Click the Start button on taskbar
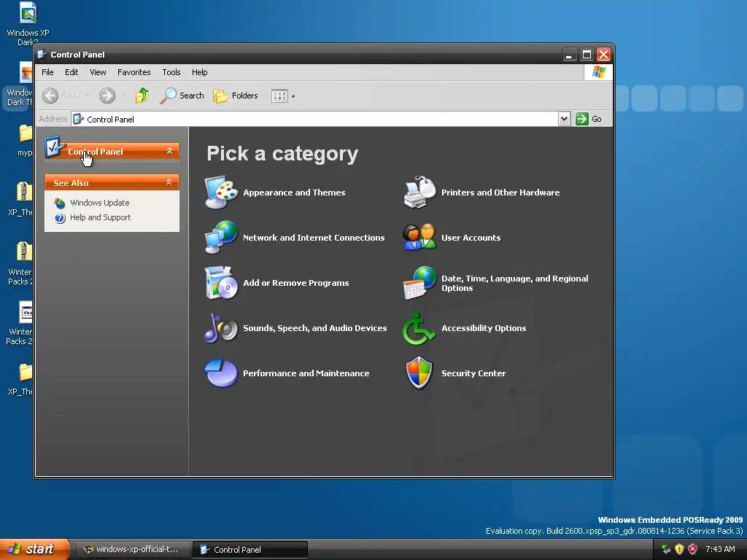This screenshot has width=747, height=560. pos(34,549)
